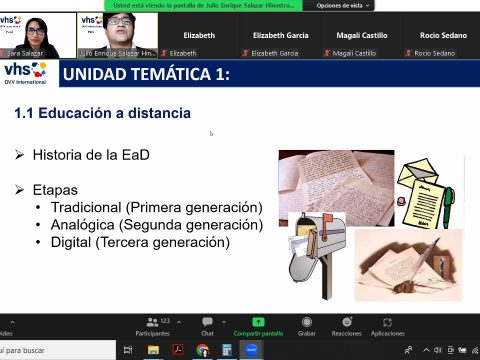Open the Reacciones menu
Viewport: 480px width, 360px height.
[x=347, y=326]
